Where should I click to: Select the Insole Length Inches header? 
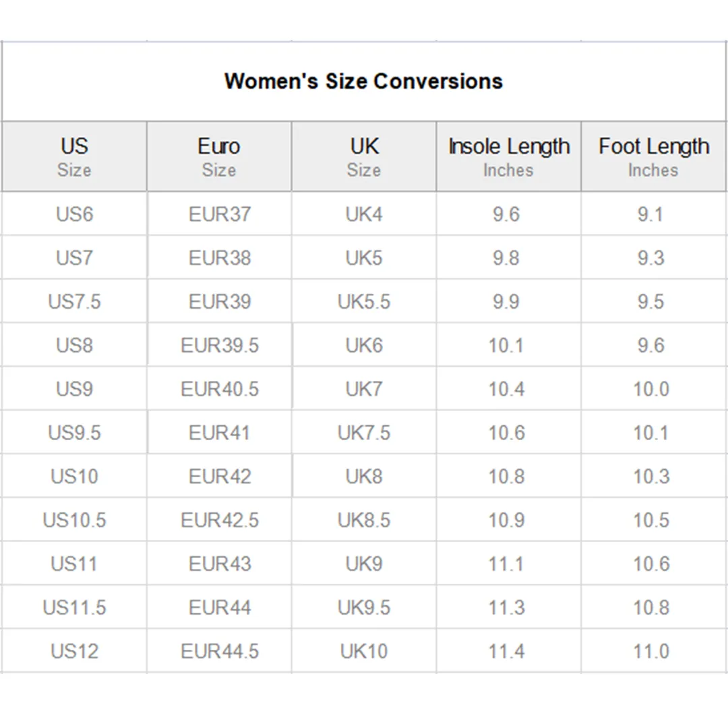tap(509, 156)
